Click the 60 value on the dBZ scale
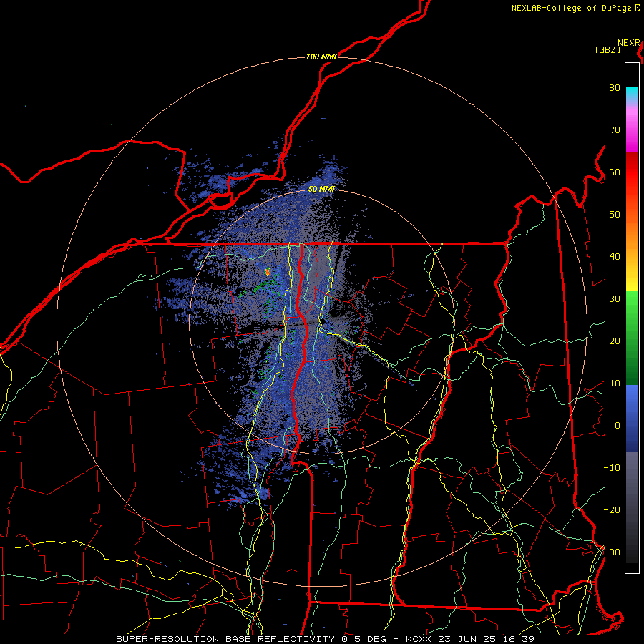The image size is (644, 644). pos(615,172)
